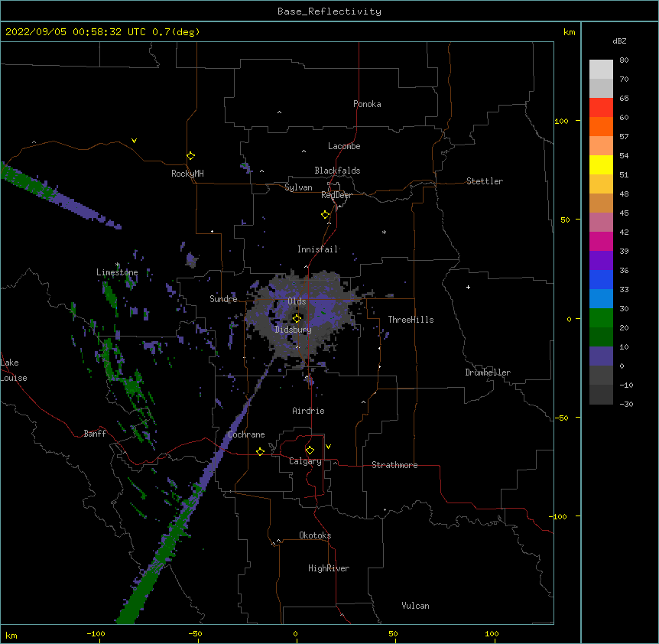Viewport: 659px width, 644px height.
Task: Click the yellow diamond marker below Cochrane
Action: click(260, 452)
